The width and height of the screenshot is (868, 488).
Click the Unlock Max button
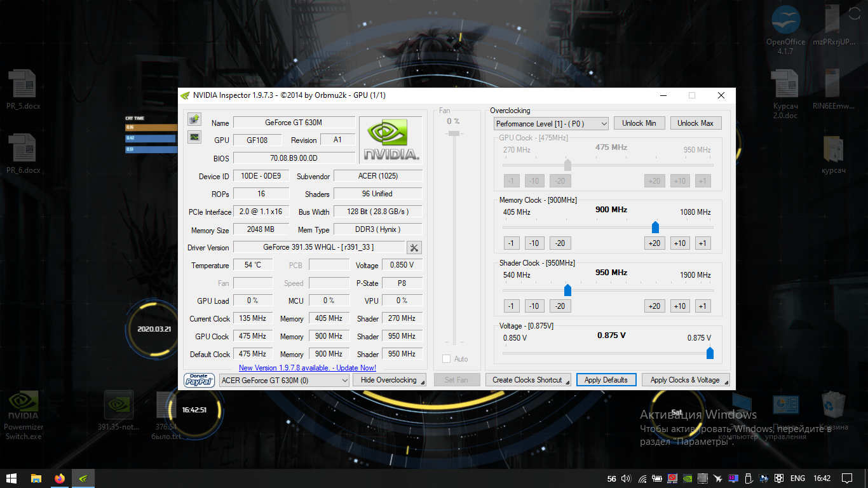point(696,123)
